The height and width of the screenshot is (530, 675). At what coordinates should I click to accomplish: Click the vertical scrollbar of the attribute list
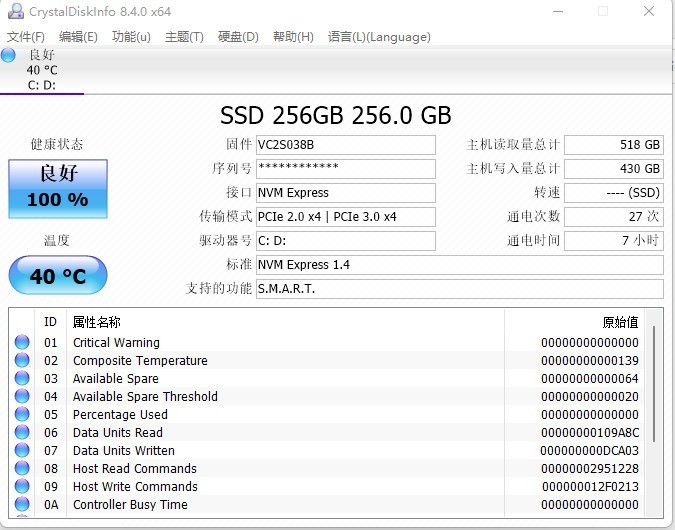click(x=654, y=384)
